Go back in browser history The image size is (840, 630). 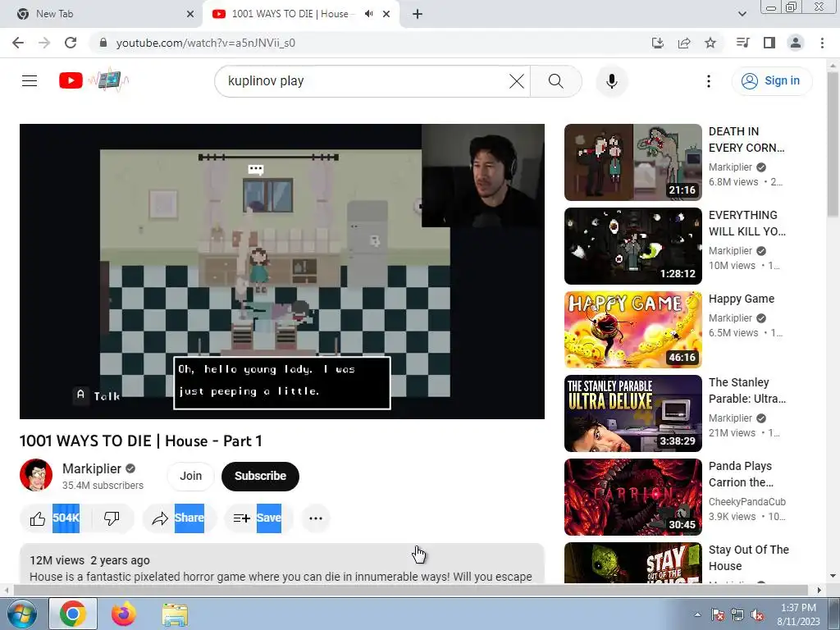point(18,43)
